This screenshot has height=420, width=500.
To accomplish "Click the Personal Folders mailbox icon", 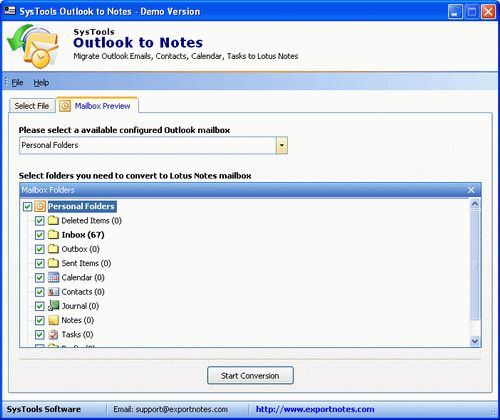I will pos(40,206).
